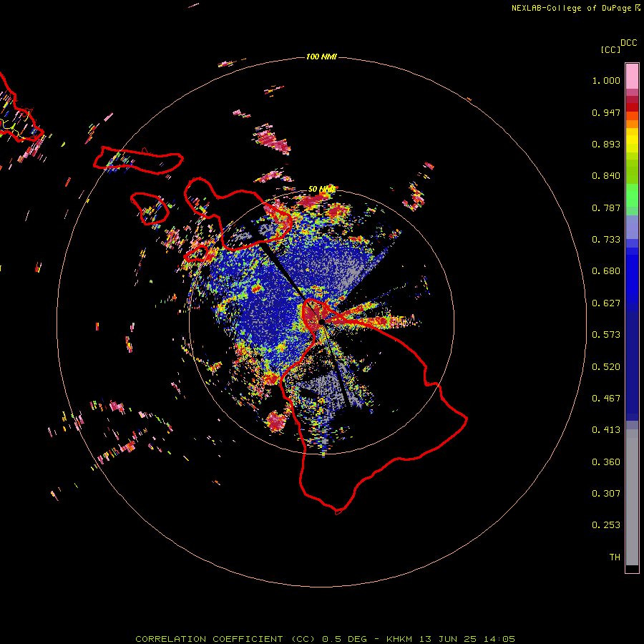Click the 1.000 scale value
Viewport: 644px width, 644px height.
(x=606, y=80)
